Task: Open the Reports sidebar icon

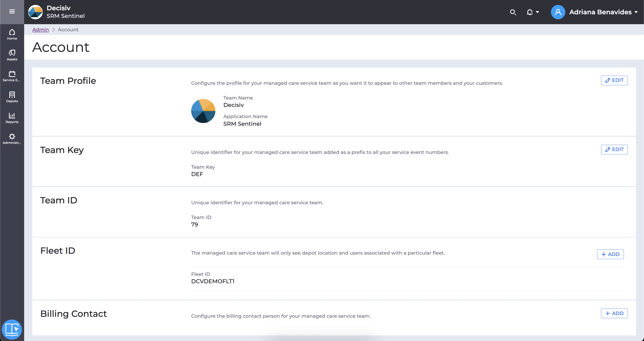Action: point(12,118)
